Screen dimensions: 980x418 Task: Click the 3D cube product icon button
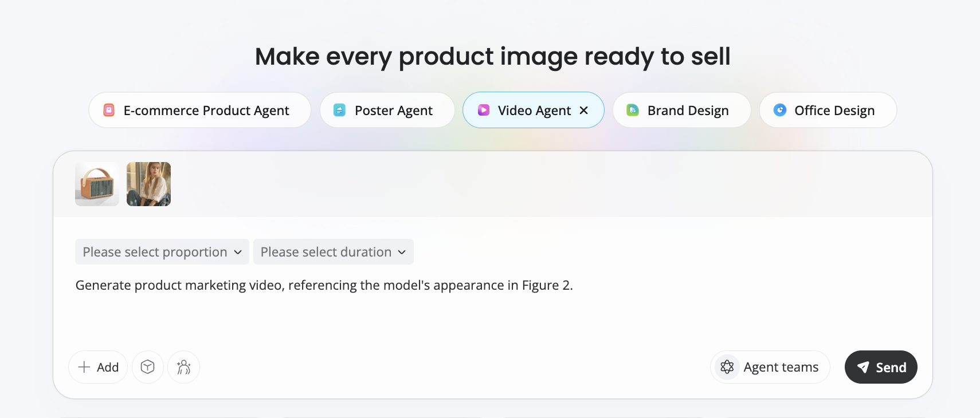click(x=148, y=367)
